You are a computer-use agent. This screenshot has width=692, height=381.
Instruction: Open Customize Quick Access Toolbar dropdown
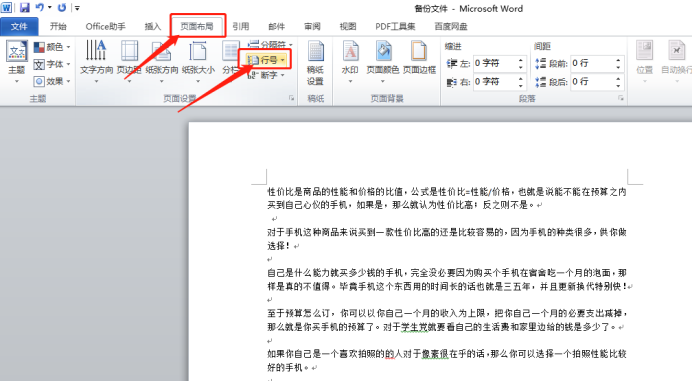coord(77,8)
